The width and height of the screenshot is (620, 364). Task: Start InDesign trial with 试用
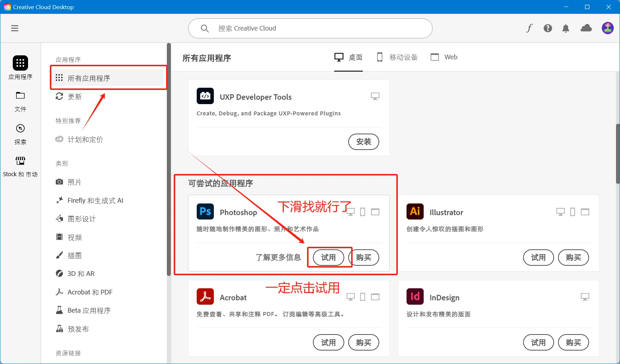538,343
